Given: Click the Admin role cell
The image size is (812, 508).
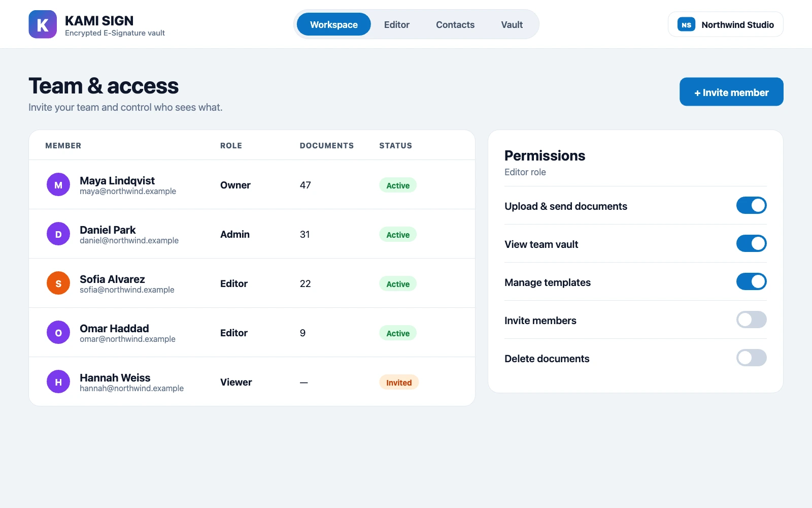Looking at the screenshot, I should [235, 234].
